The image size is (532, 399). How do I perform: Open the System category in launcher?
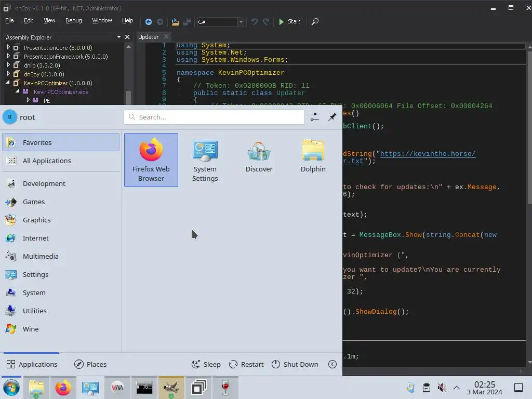coord(61,292)
